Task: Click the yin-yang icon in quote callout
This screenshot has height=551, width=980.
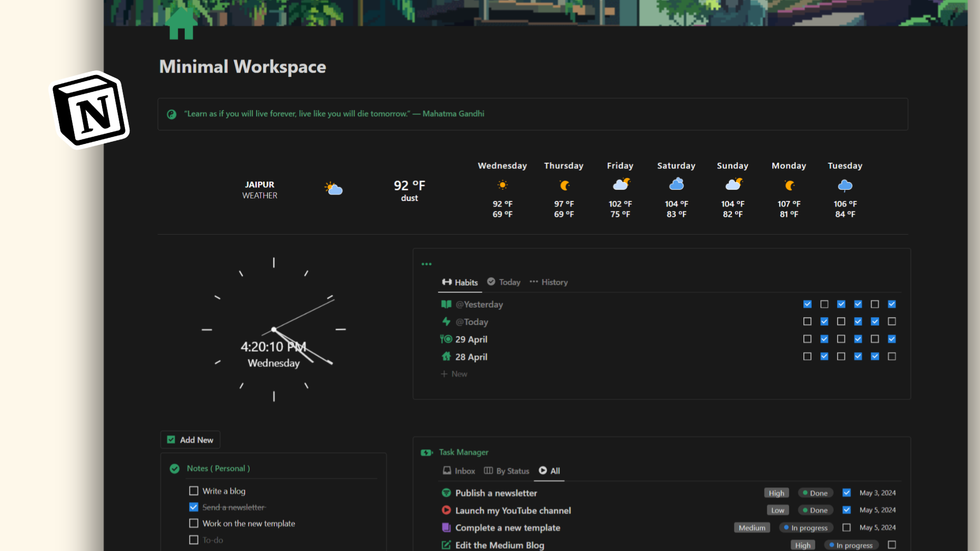Action: tap(171, 114)
